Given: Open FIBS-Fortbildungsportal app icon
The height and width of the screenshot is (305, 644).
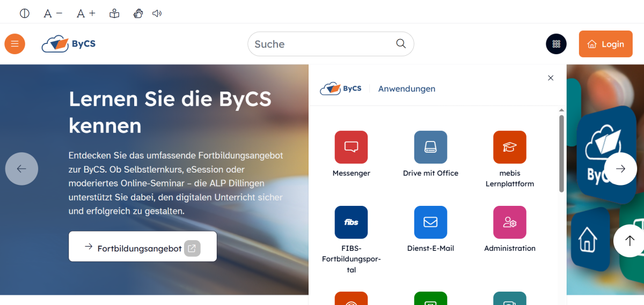Looking at the screenshot, I should pyautogui.click(x=351, y=222).
